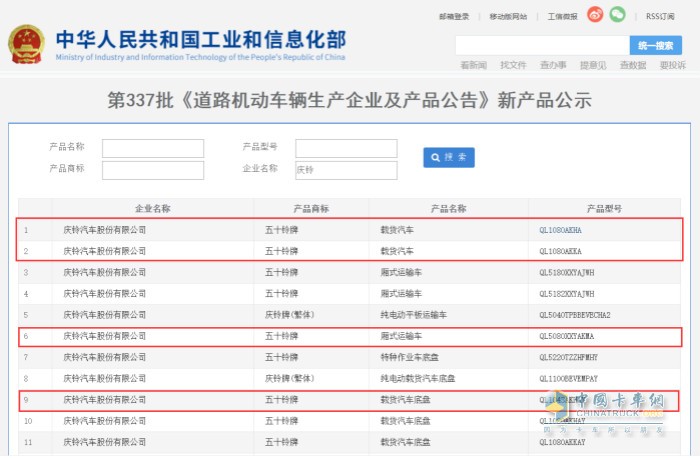Select the 查数据 menu item

coord(633,65)
